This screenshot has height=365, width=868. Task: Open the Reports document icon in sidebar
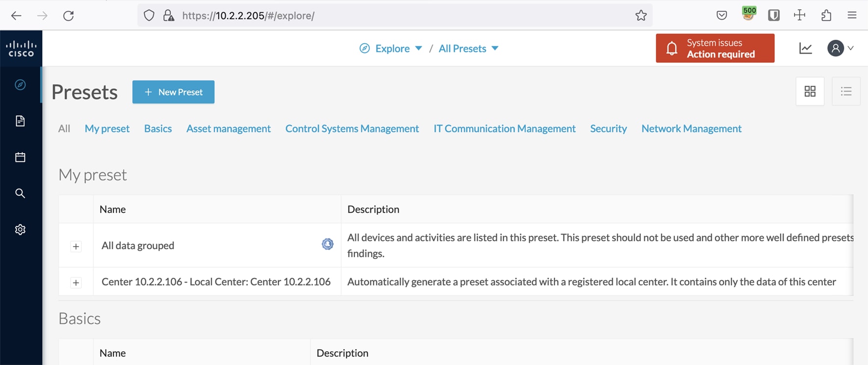coord(20,121)
